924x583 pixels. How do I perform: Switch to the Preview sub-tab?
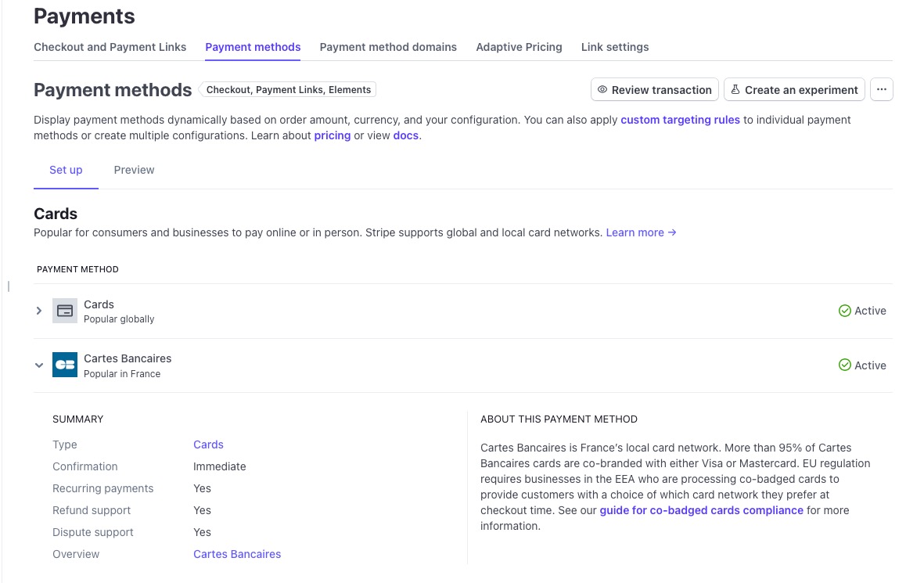pos(134,170)
